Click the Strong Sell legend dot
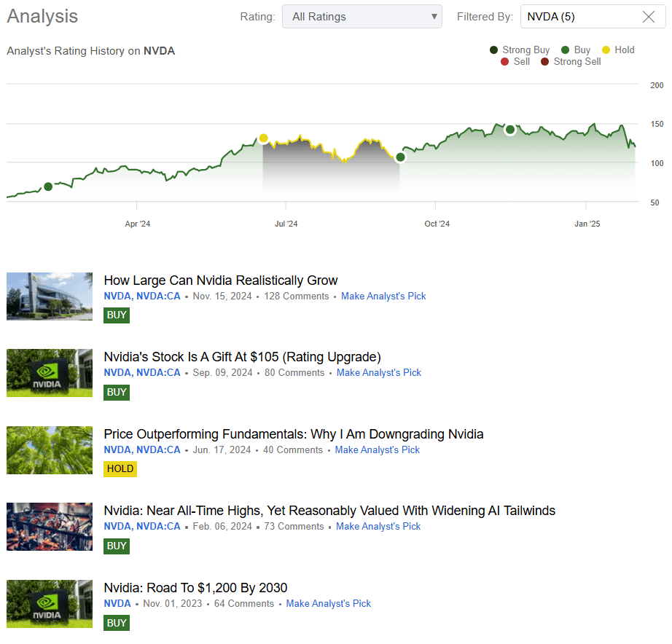Screen dimensions: 672x644 pos(544,61)
